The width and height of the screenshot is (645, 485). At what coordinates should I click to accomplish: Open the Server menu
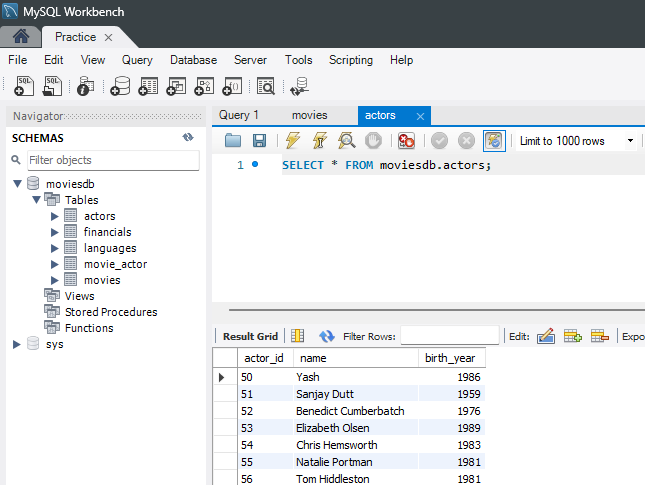click(250, 60)
